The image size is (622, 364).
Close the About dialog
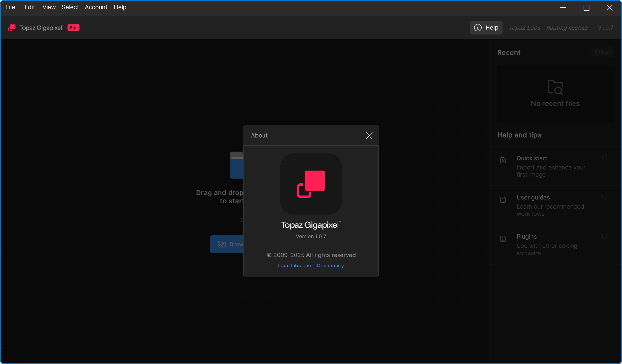[x=369, y=136]
